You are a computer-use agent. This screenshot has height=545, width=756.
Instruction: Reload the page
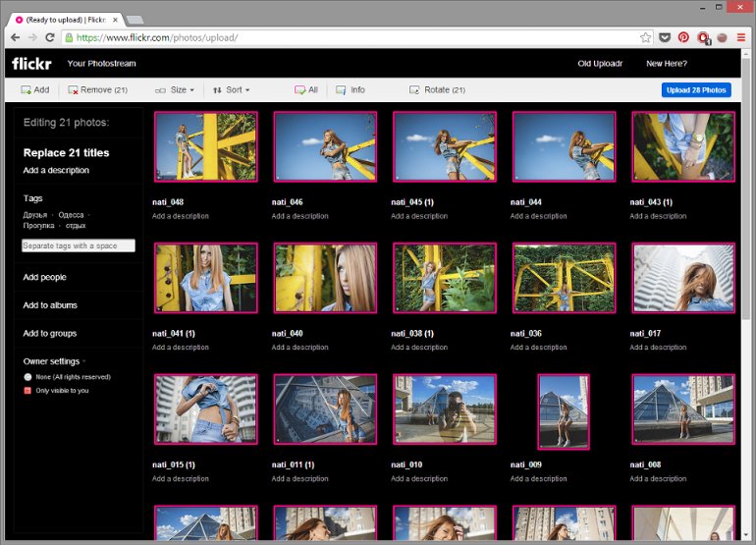(x=50, y=37)
